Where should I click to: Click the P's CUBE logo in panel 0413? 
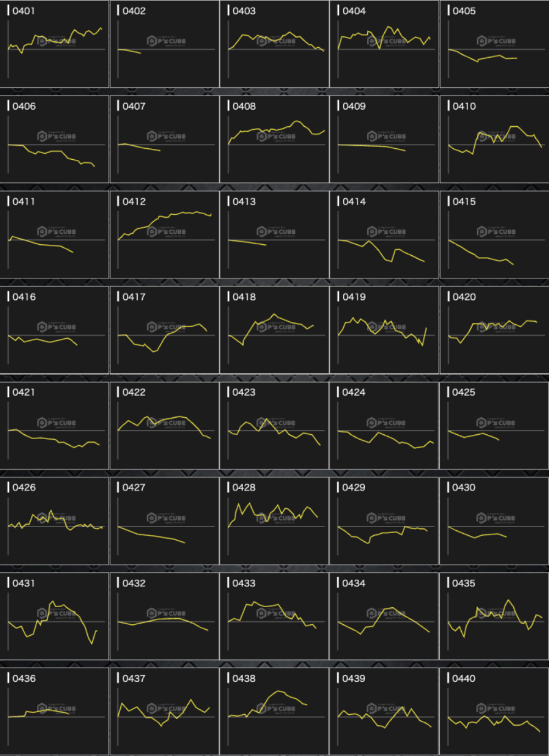(x=276, y=232)
